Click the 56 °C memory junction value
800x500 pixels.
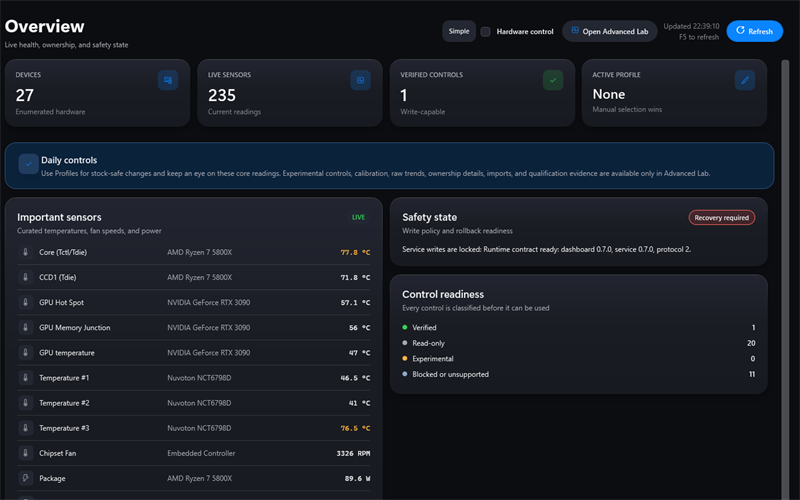click(360, 328)
